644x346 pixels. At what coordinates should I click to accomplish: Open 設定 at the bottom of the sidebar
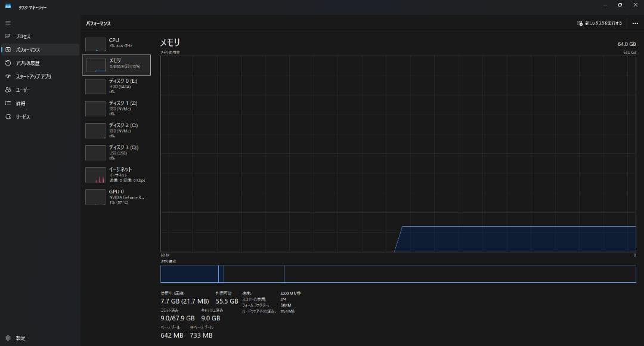point(40,338)
